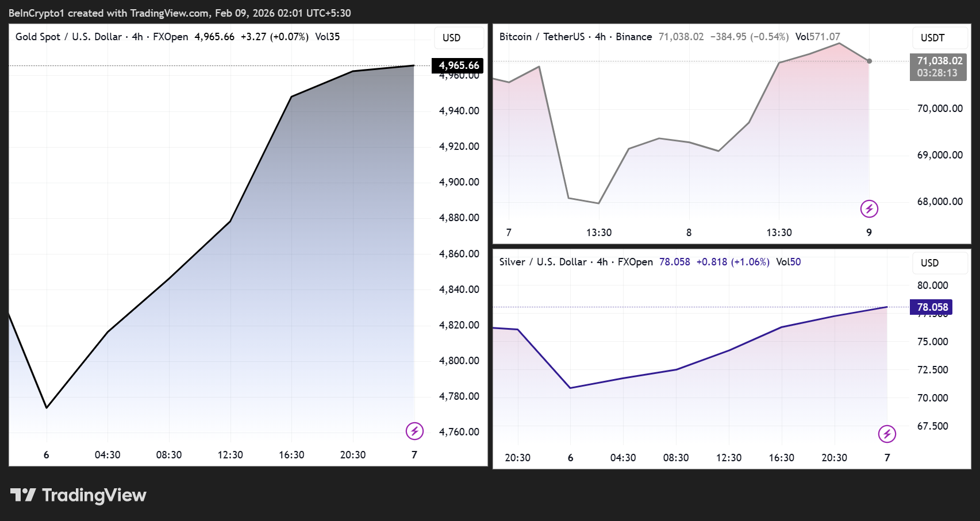Click the USD unit button on Silver chart
Image resolution: width=980 pixels, height=521 pixels.
pos(940,263)
